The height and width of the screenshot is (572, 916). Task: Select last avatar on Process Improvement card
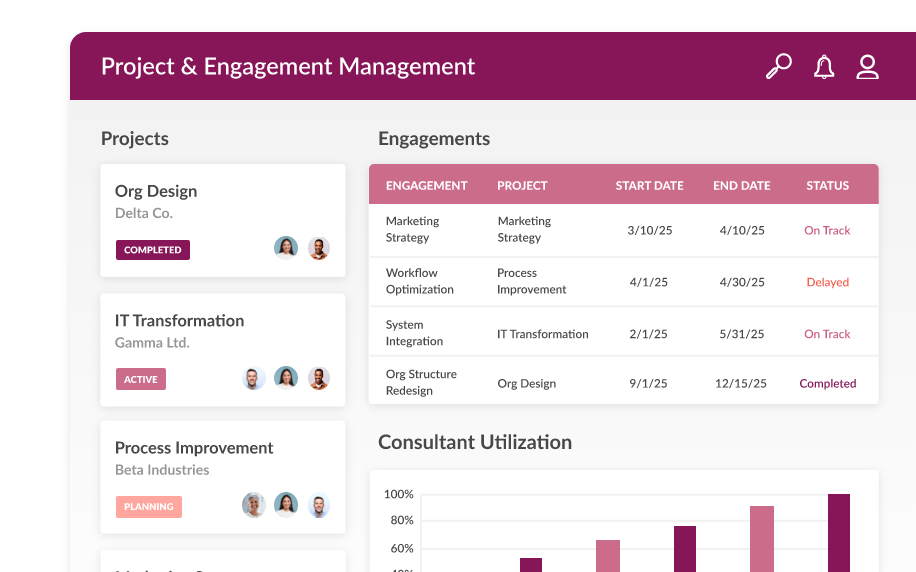click(x=318, y=505)
